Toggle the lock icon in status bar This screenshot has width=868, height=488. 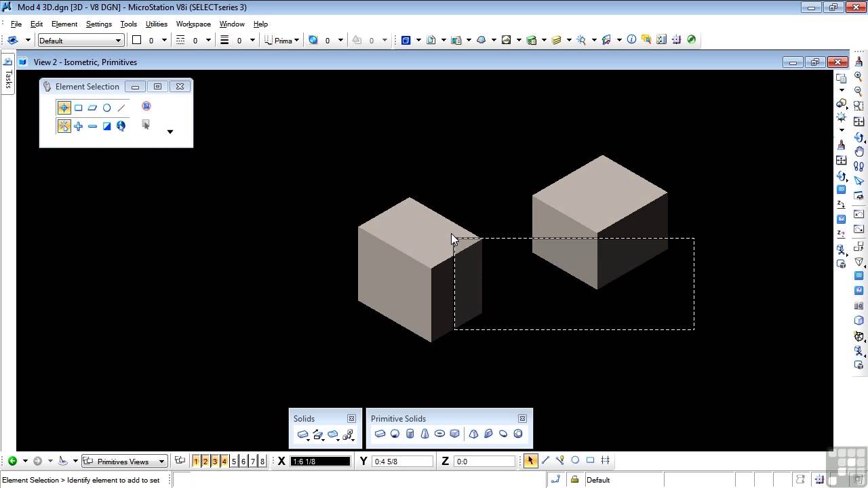coord(574,480)
